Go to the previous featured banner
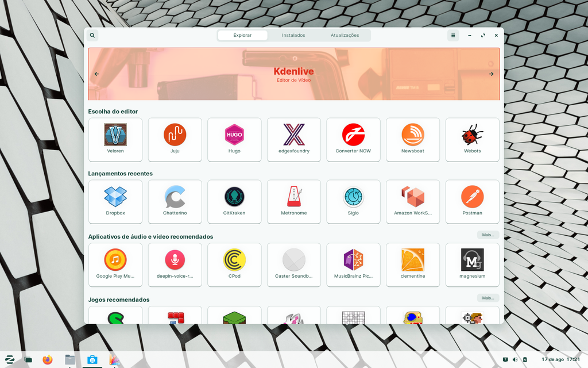 point(96,74)
